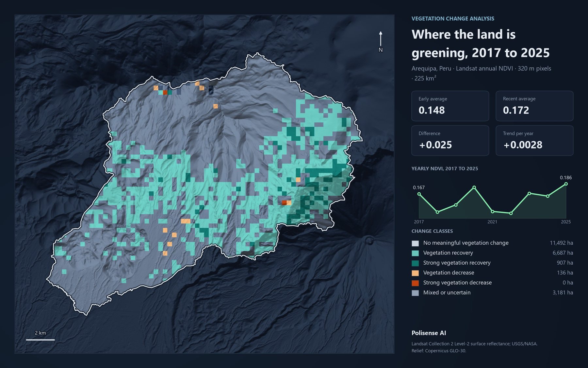Screen dimensions: 588x368
Task: Click the 2025 axis label under the chart
Action: click(x=566, y=222)
